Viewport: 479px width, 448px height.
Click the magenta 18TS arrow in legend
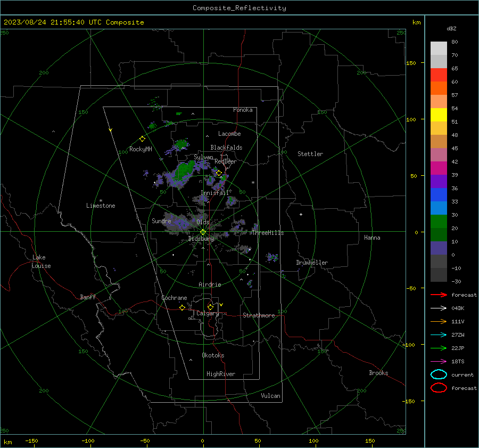[x=439, y=362]
